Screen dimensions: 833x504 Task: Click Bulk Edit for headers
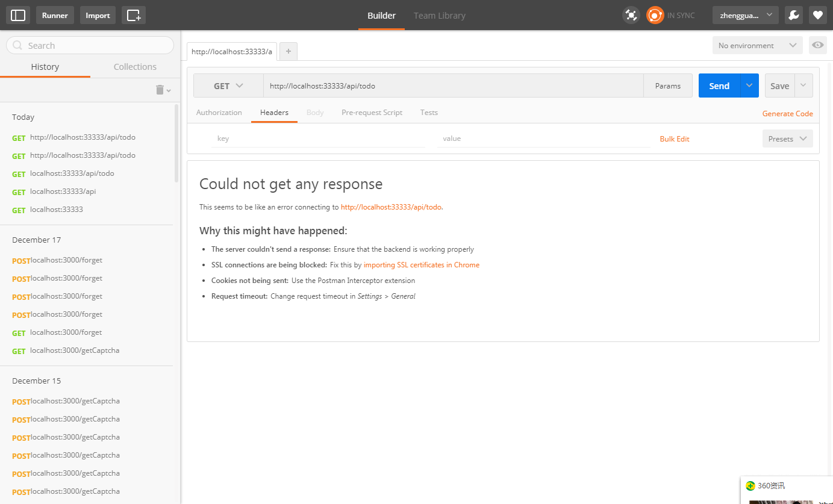[675, 138]
